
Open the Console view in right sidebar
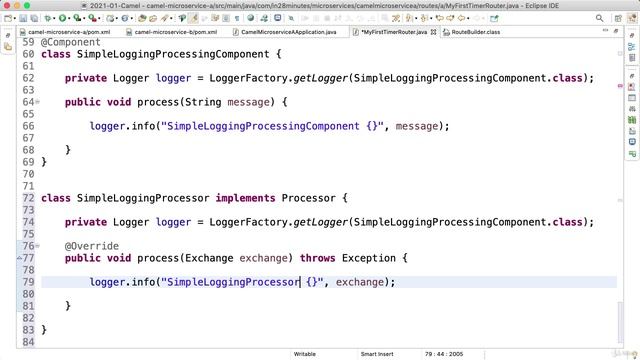tap(632, 142)
